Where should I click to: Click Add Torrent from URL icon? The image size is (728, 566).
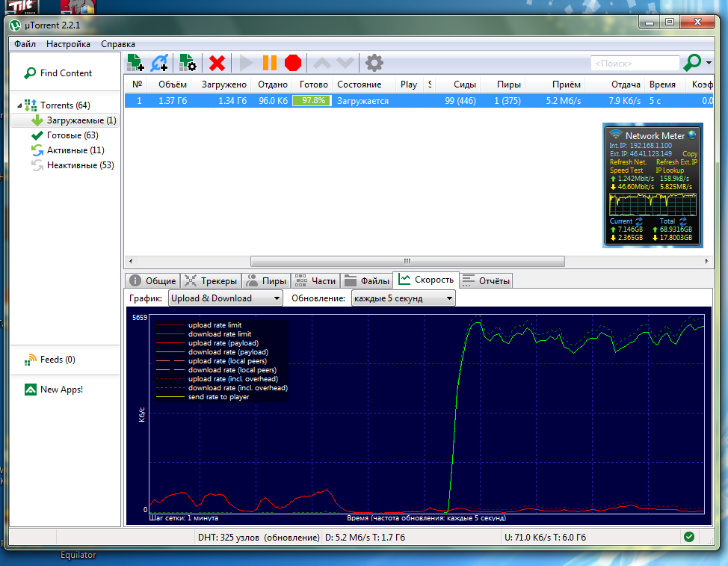[x=160, y=63]
